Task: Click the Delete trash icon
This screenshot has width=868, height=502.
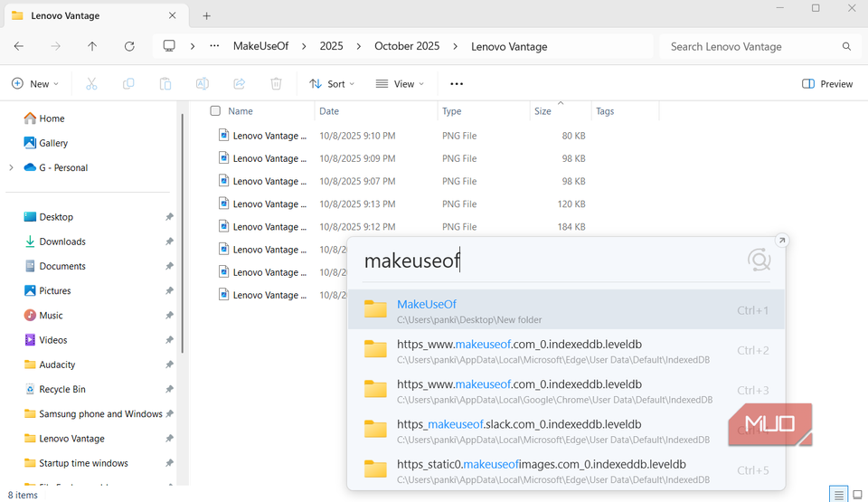Action: point(276,83)
